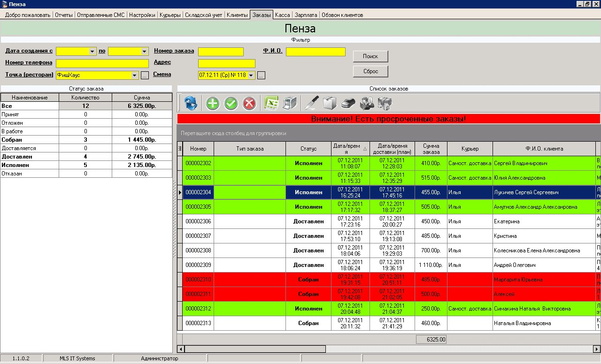Click left arrow of horizontal scrollbar
Screen dimensions: 601x364
coord(181,349)
